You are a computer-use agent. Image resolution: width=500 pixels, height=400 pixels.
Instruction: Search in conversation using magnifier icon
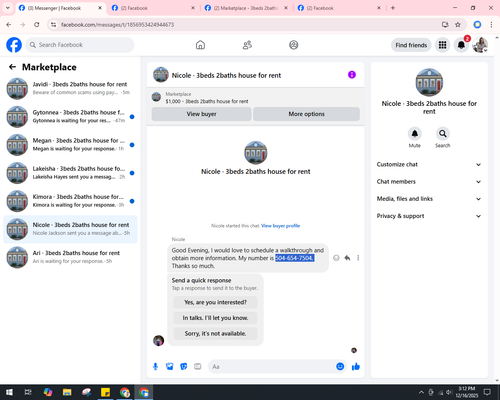pyautogui.click(x=443, y=134)
